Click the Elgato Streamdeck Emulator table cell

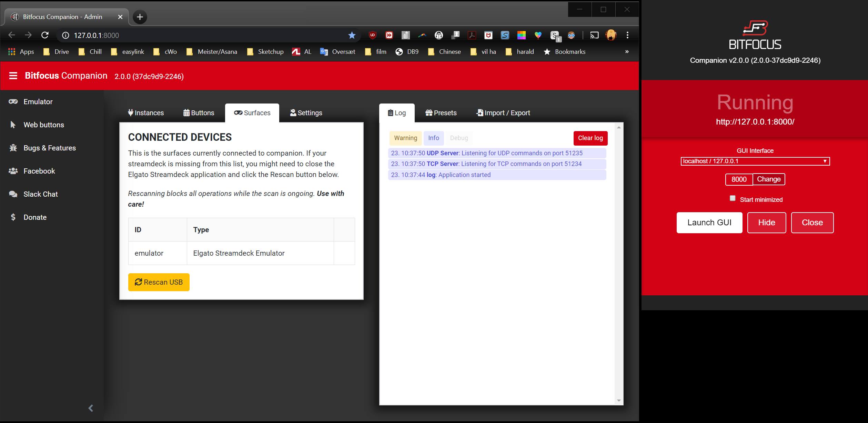(x=260, y=253)
